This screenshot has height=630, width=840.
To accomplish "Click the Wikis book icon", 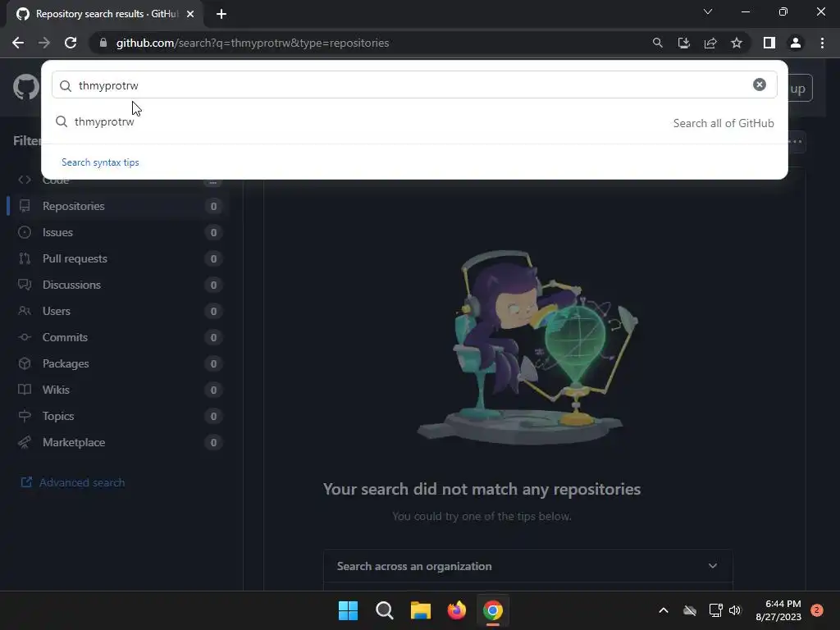I will 25,390.
